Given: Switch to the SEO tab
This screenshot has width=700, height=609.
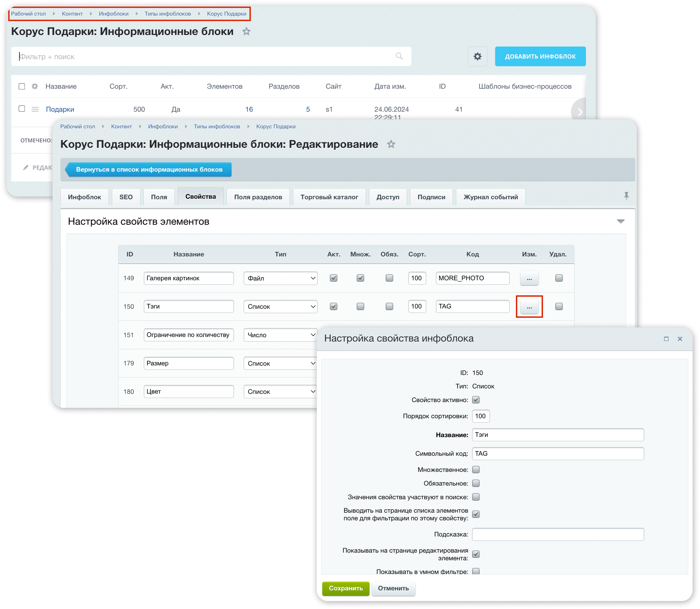Looking at the screenshot, I should 126,197.
